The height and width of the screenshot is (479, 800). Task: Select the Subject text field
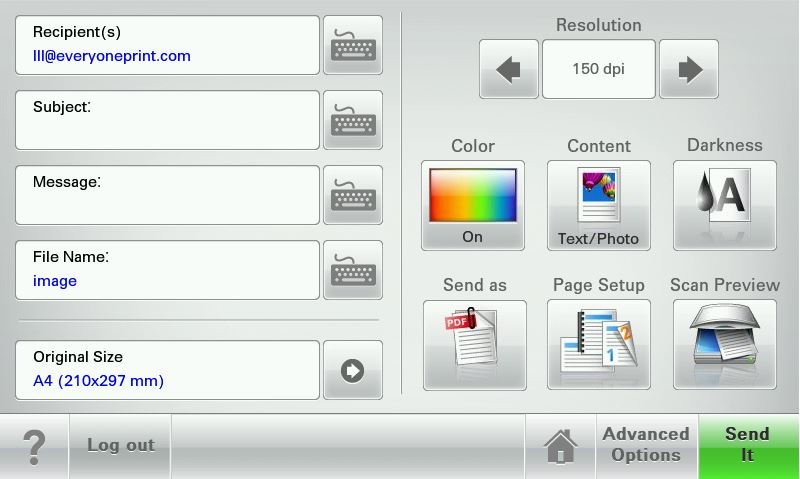tap(167, 120)
